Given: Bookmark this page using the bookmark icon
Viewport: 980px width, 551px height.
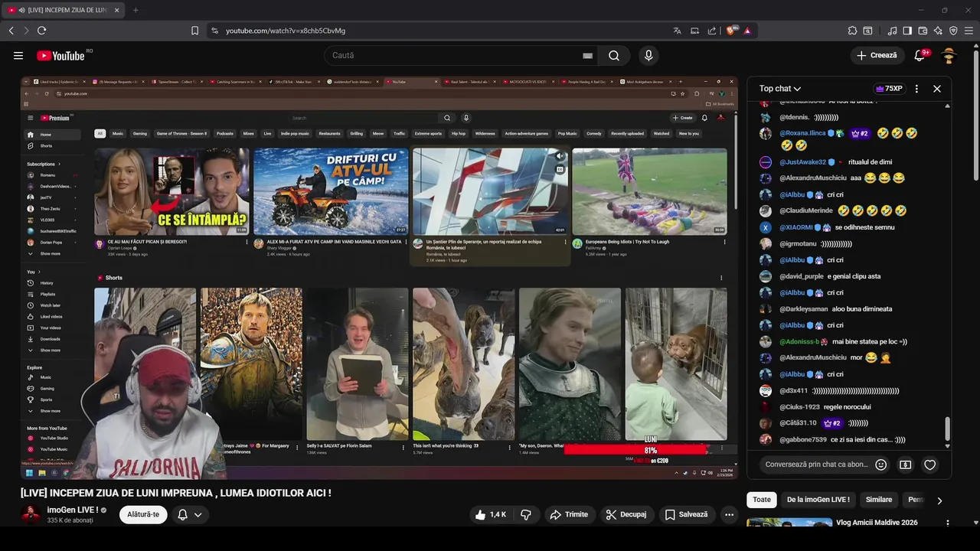Looking at the screenshot, I should [x=194, y=31].
